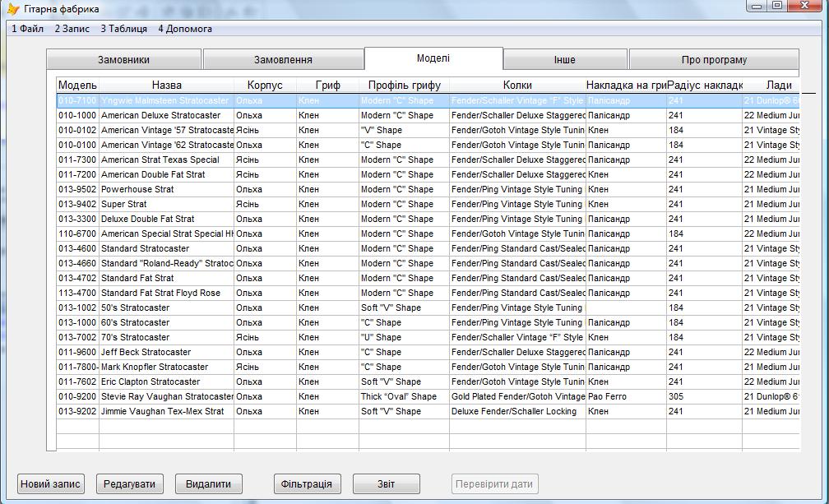The width and height of the screenshot is (829, 504).
Task: Click the "U" Shape profile cell
Action: (405, 337)
